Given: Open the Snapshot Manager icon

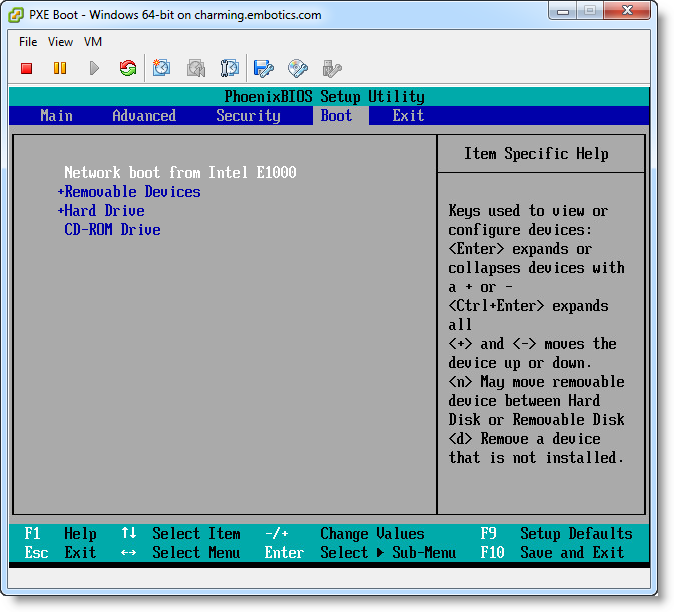Looking at the screenshot, I should 230,68.
